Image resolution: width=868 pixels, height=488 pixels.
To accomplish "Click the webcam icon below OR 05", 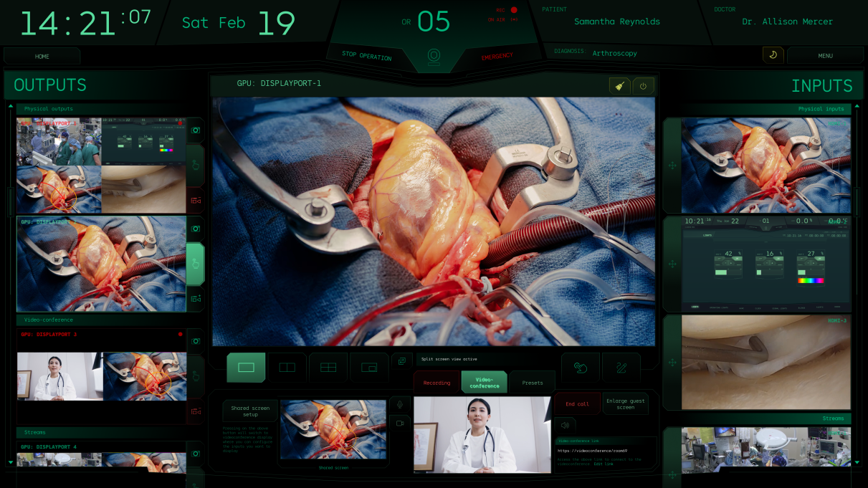I will pyautogui.click(x=434, y=56).
